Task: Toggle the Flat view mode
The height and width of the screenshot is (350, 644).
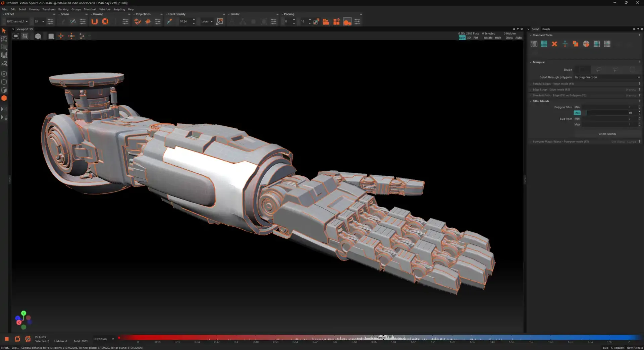Action: pos(476,38)
